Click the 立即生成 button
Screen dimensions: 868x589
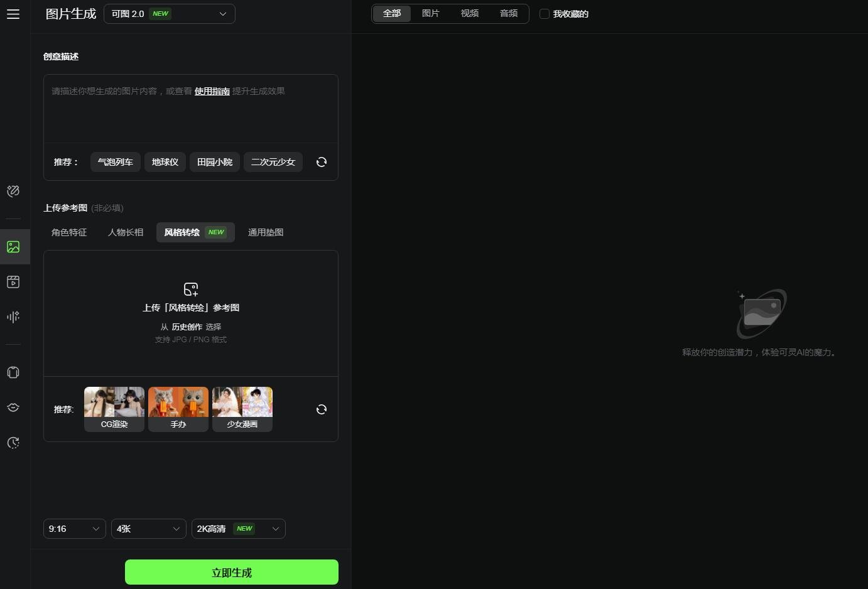(231, 572)
